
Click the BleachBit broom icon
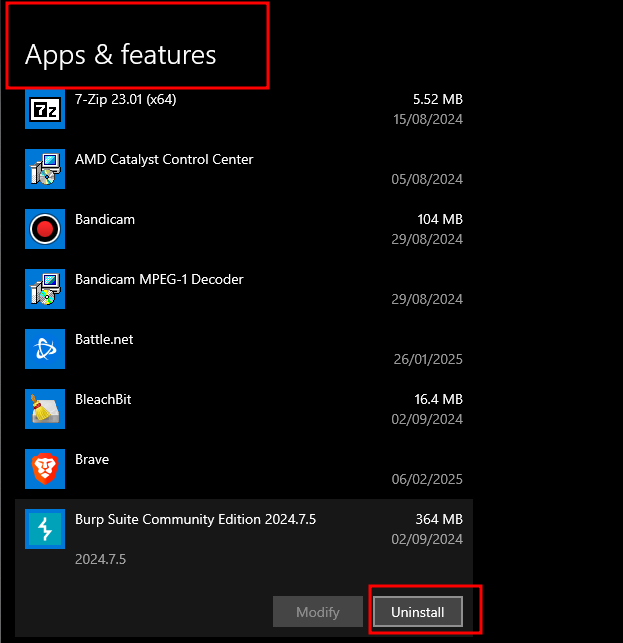coord(45,409)
